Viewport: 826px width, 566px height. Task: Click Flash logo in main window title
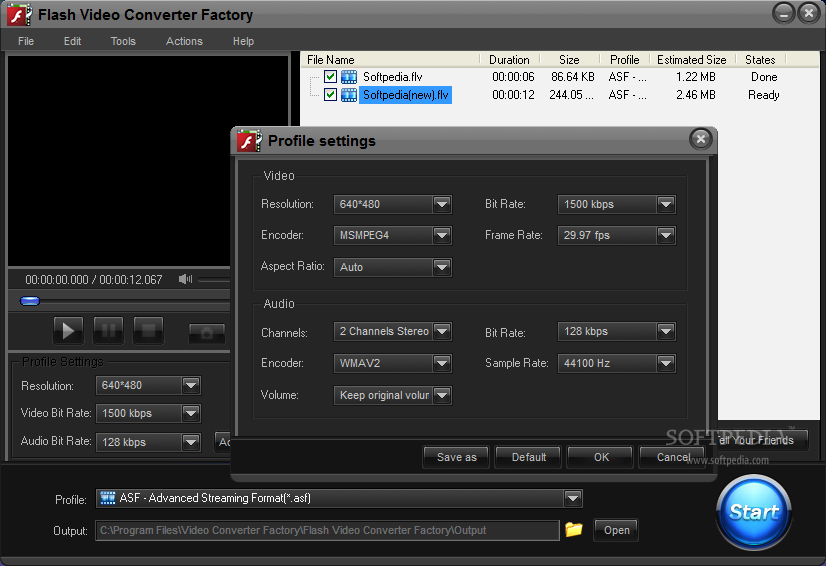tap(19, 14)
